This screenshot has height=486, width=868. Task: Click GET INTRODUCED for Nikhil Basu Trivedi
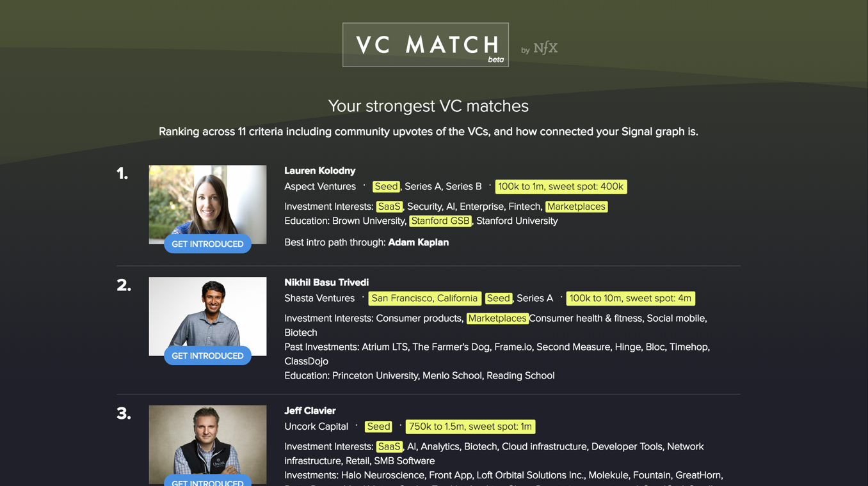(x=207, y=356)
